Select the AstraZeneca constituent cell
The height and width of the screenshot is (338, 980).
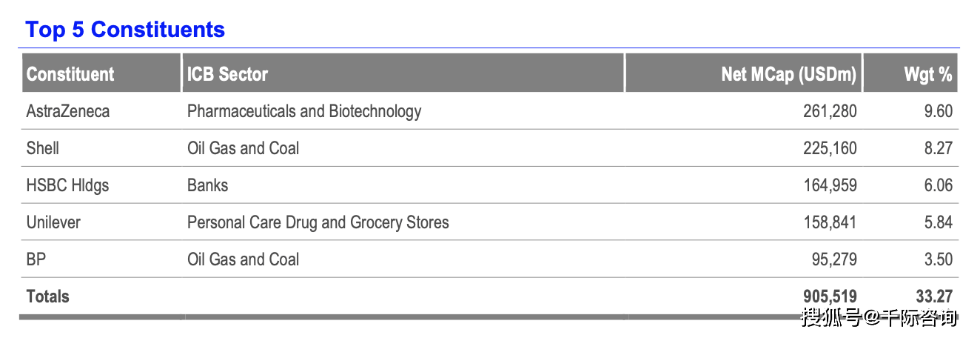(68, 111)
